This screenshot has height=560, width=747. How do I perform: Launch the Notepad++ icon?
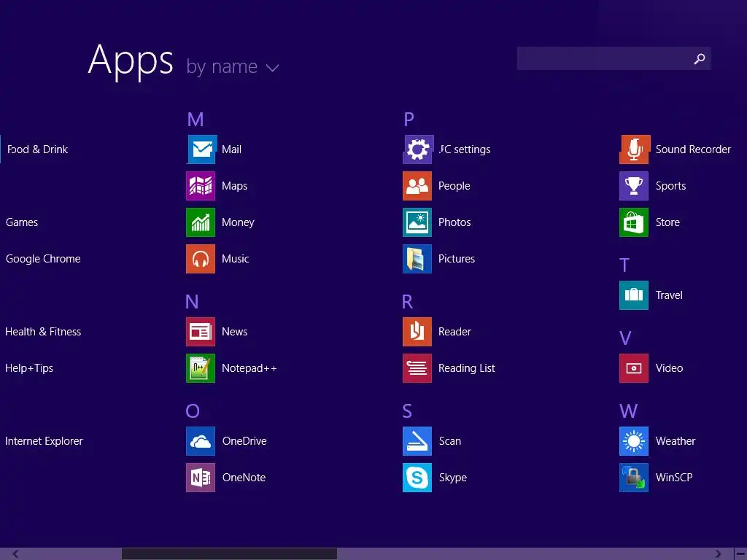point(201,368)
